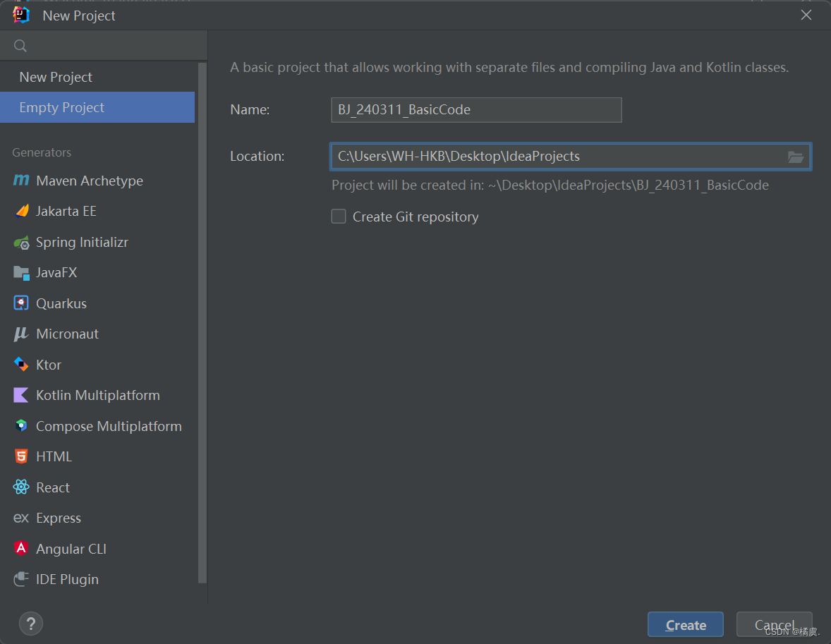Enable Create Git repository checkbox
Screen dimensions: 831x644
[339, 217]
